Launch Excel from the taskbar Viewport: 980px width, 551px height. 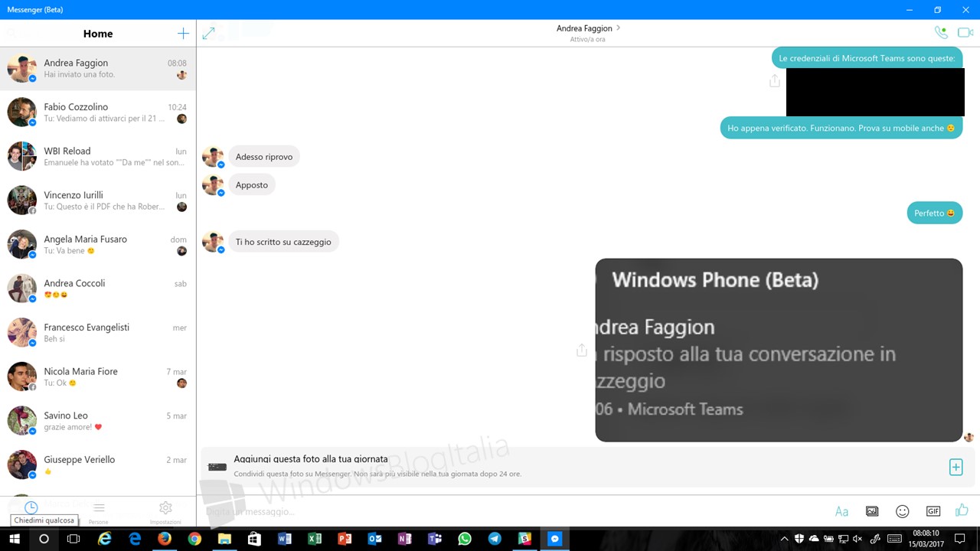click(x=315, y=539)
